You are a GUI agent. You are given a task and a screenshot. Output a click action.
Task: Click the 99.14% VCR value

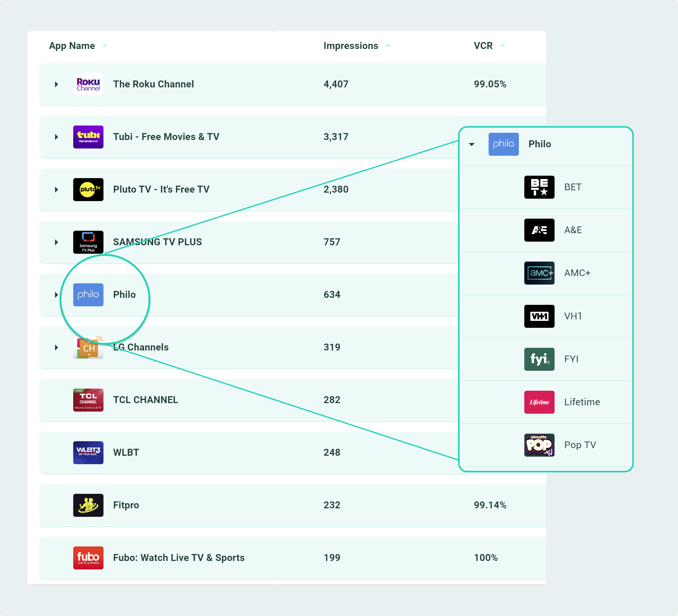pyautogui.click(x=490, y=505)
